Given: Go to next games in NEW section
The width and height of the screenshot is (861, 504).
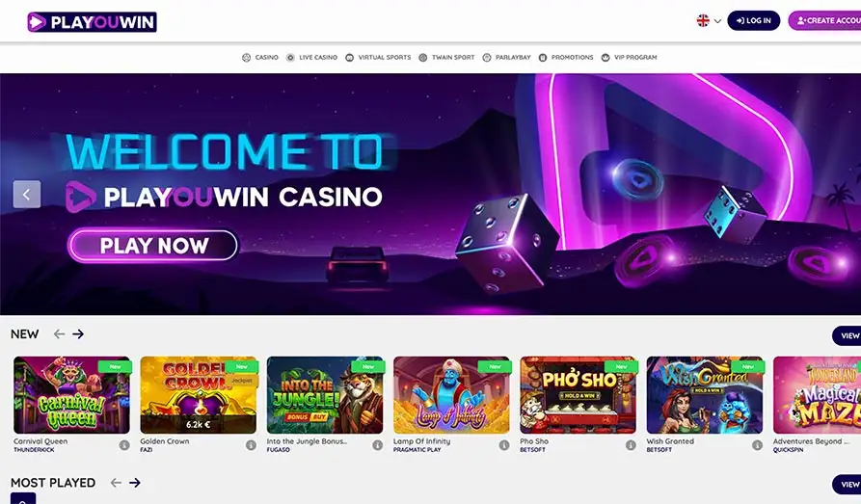Looking at the screenshot, I should coord(78,333).
